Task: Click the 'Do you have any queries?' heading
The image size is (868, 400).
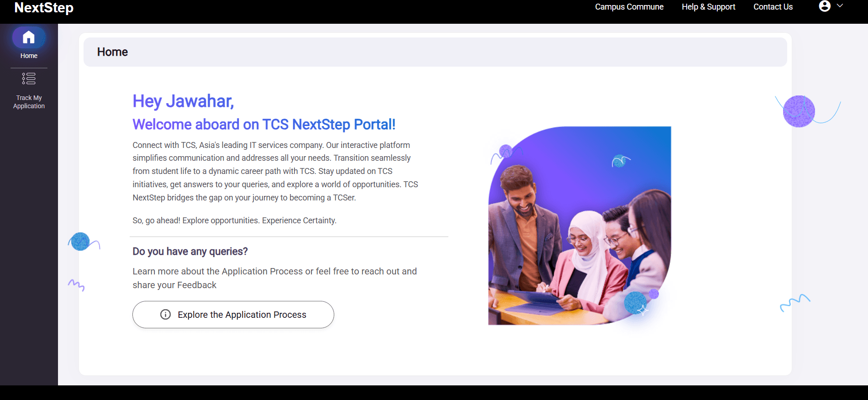Action: pos(190,252)
